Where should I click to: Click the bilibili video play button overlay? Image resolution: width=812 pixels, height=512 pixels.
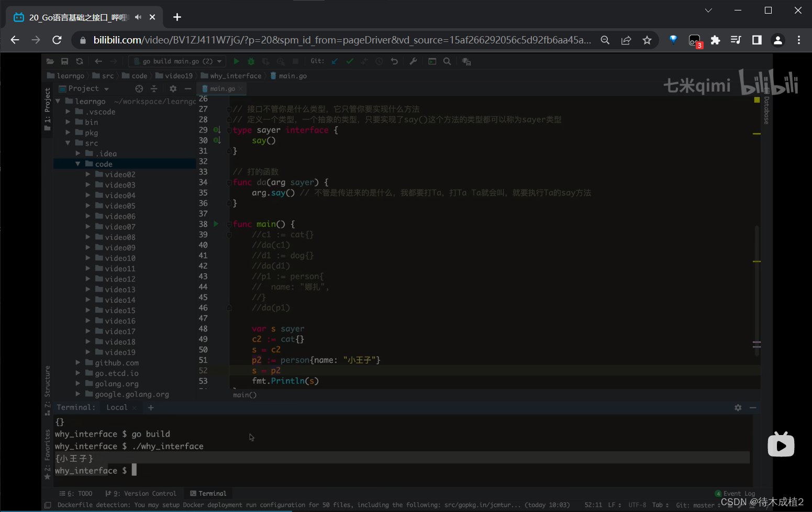tap(781, 445)
